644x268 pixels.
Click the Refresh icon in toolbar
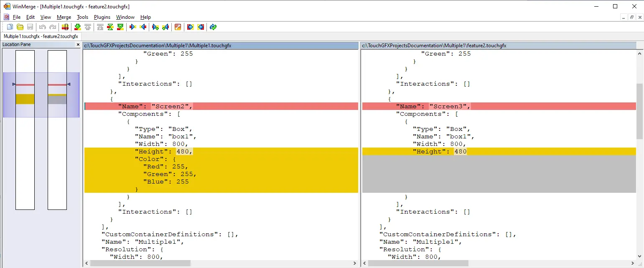coord(213,27)
